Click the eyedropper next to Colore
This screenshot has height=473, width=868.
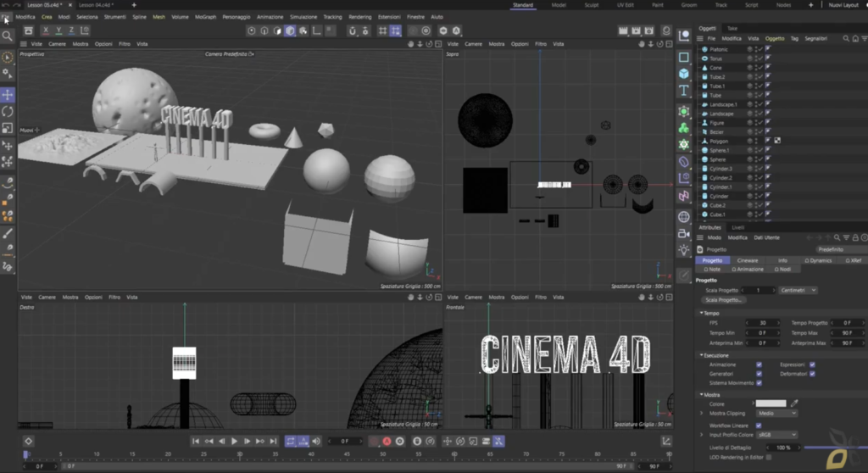click(794, 403)
